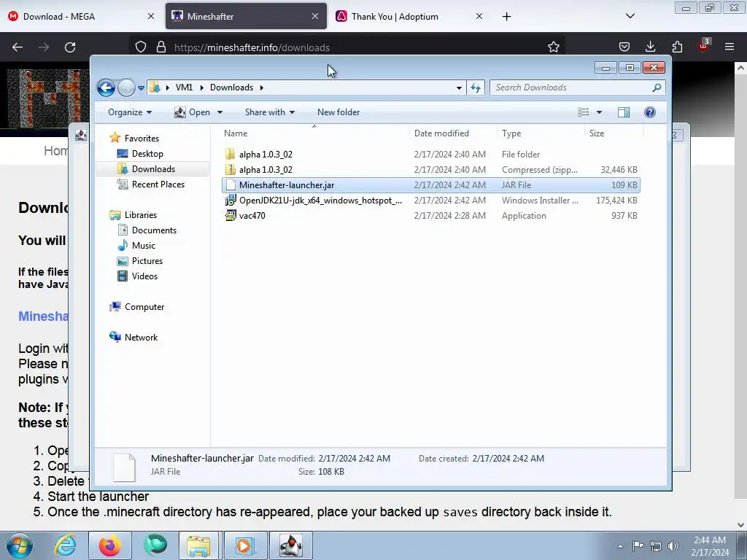Save page to Pocket
Viewport: 747px width, 560px height.
[624, 47]
